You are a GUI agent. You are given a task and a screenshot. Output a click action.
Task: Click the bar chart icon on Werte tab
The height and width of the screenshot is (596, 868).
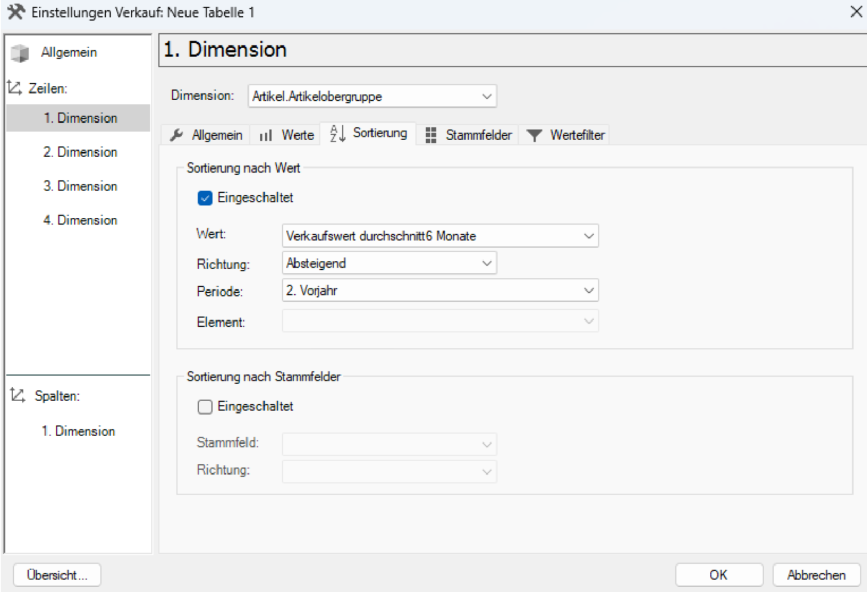pos(266,135)
